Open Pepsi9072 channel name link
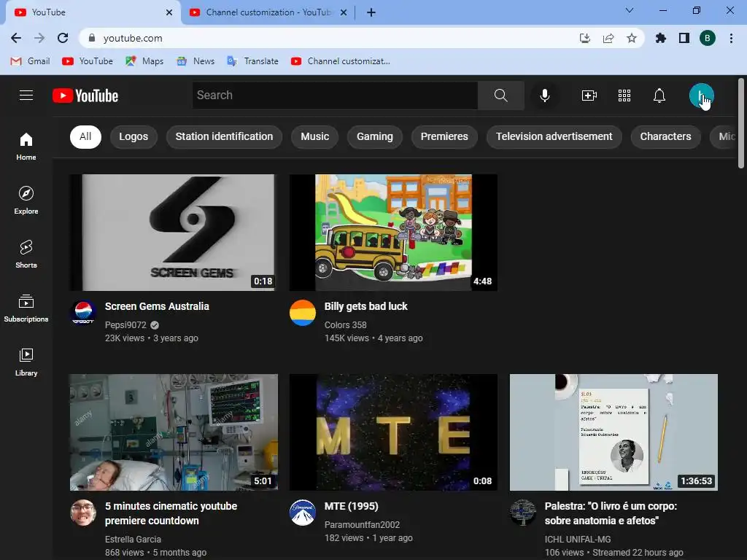Viewport: 747px width, 560px height. click(125, 324)
